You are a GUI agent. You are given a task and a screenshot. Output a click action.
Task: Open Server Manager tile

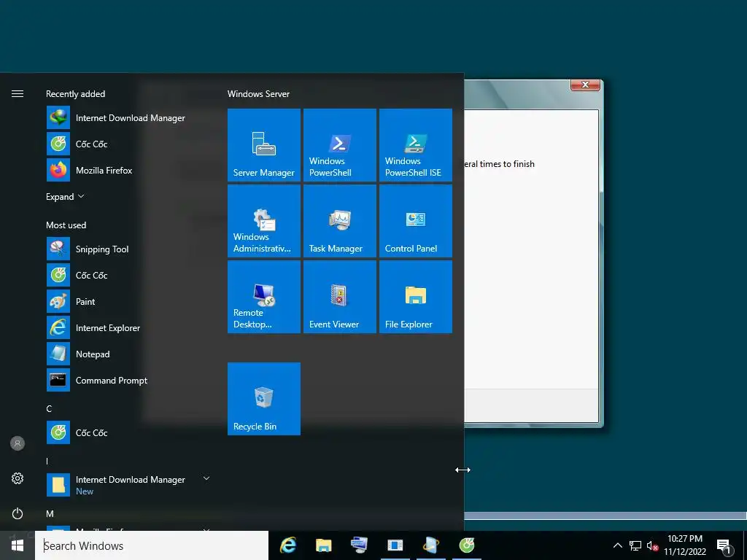pyautogui.click(x=264, y=145)
